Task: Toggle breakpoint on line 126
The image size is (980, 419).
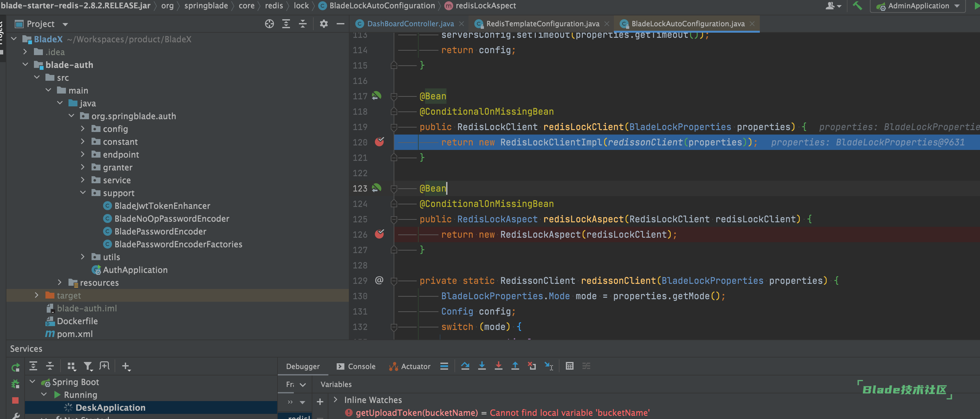Action: (x=379, y=234)
